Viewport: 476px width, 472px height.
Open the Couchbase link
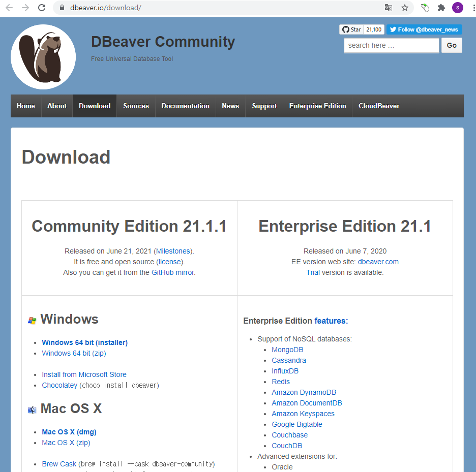tap(289, 435)
